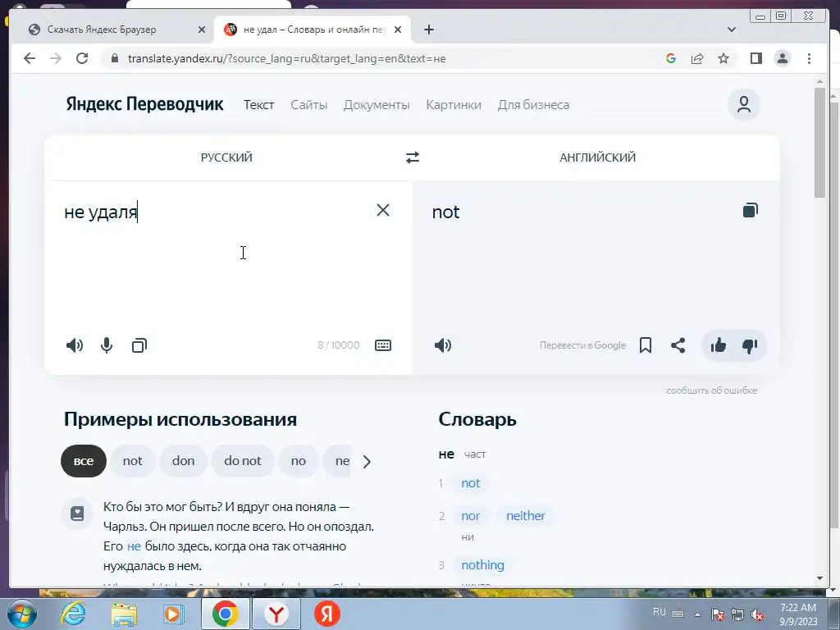The width and height of the screenshot is (840, 630).
Task: Switch to the Скачать Яндекс Браузер tab
Action: (102, 30)
